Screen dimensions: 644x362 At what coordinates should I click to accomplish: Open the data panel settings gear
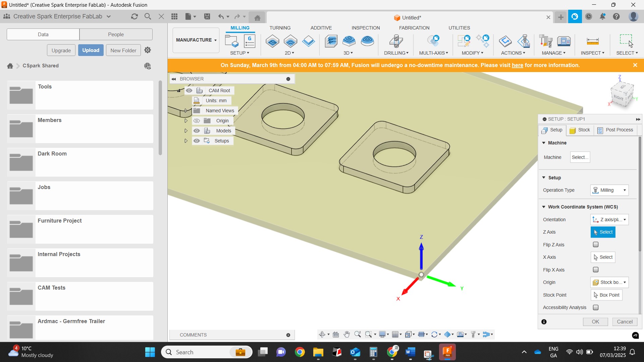[x=148, y=50]
